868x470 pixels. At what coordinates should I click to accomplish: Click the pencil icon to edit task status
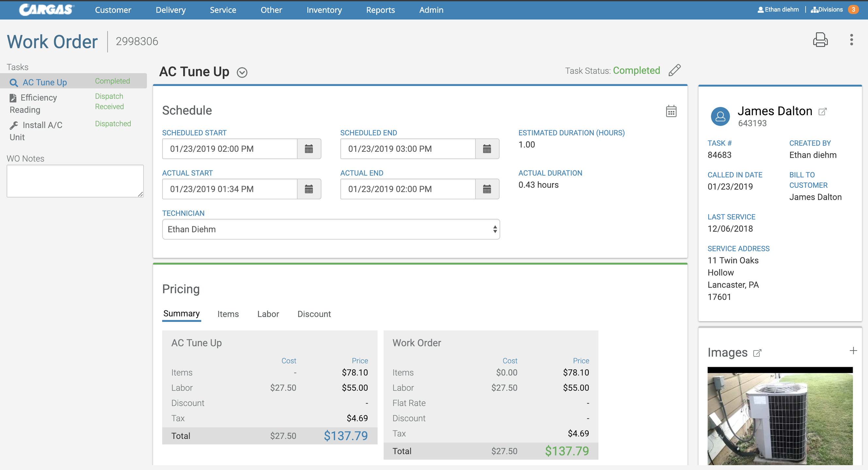pos(675,70)
